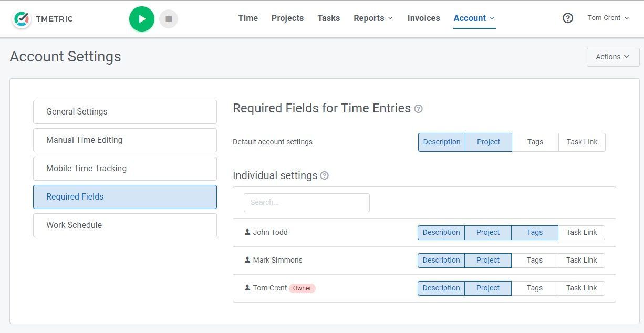This screenshot has width=644, height=333.
Task: Select Manual Time Editing section
Action: (125, 140)
